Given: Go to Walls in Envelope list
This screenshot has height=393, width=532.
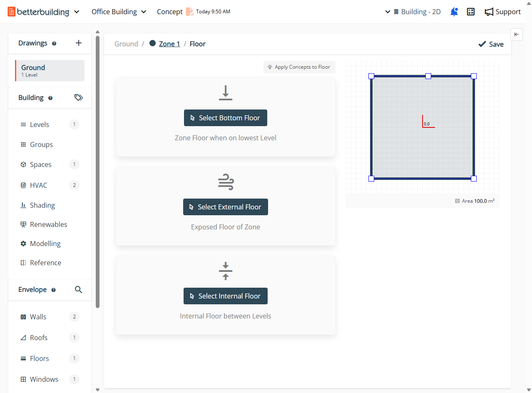Looking at the screenshot, I should (x=38, y=317).
